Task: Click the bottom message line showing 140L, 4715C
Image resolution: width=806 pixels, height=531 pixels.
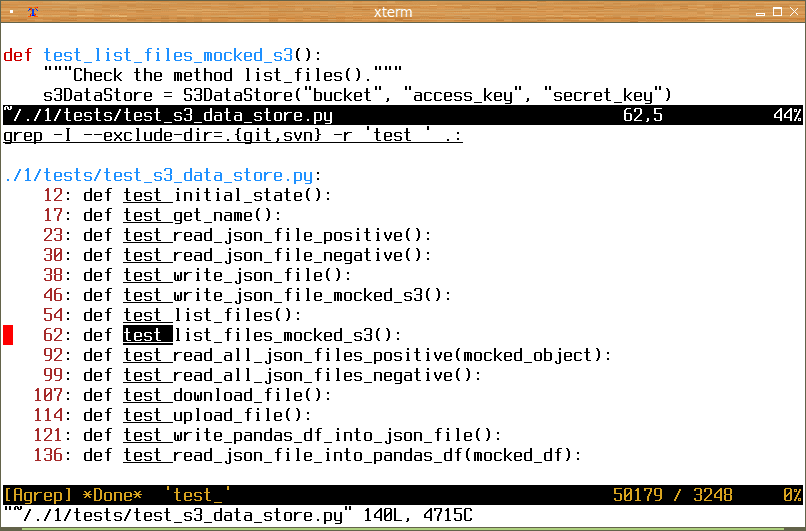Action: coord(237,516)
